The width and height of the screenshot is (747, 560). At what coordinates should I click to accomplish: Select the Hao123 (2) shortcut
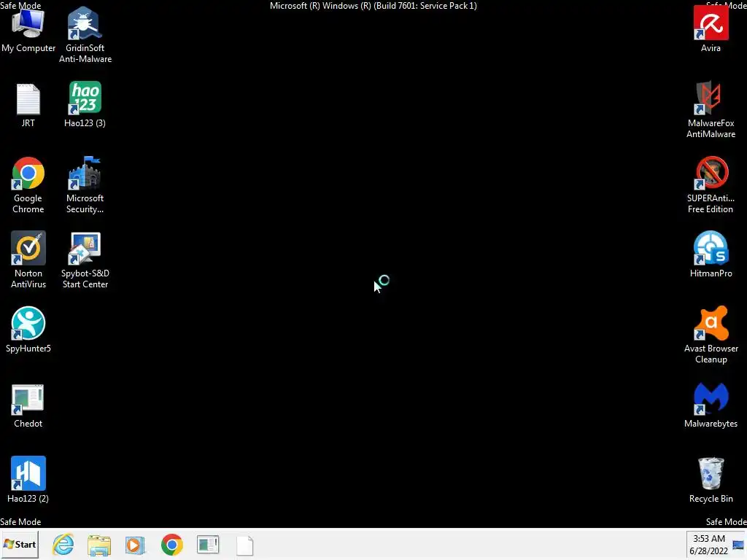click(x=28, y=480)
